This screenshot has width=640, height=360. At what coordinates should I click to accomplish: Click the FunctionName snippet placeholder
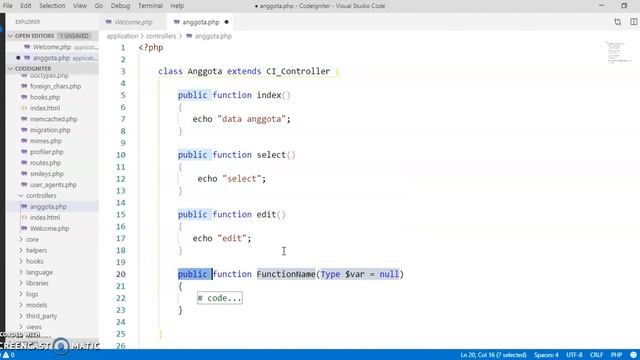click(286, 274)
